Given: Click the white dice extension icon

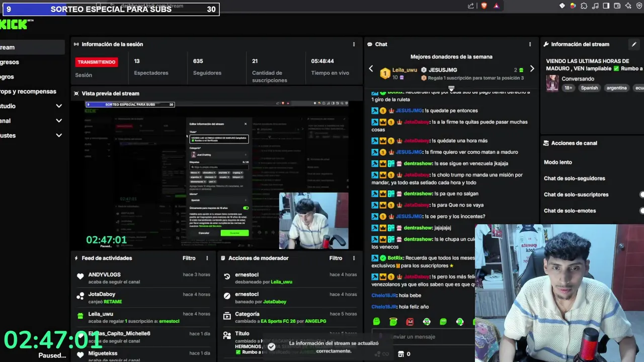Looking at the screenshot, I should tap(562, 6).
